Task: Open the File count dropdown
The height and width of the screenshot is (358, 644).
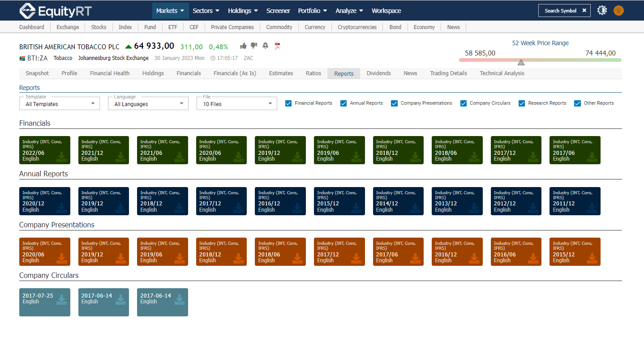Action: click(x=237, y=103)
